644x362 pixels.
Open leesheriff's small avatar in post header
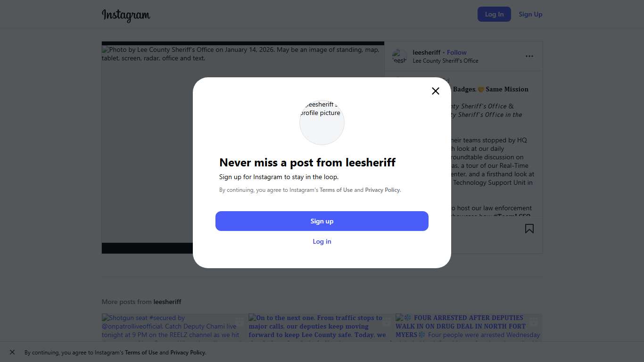pyautogui.click(x=399, y=57)
